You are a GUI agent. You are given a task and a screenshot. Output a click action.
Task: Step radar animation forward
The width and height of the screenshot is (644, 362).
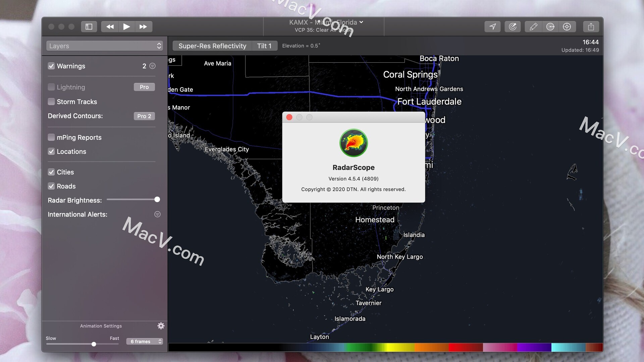tap(144, 26)
